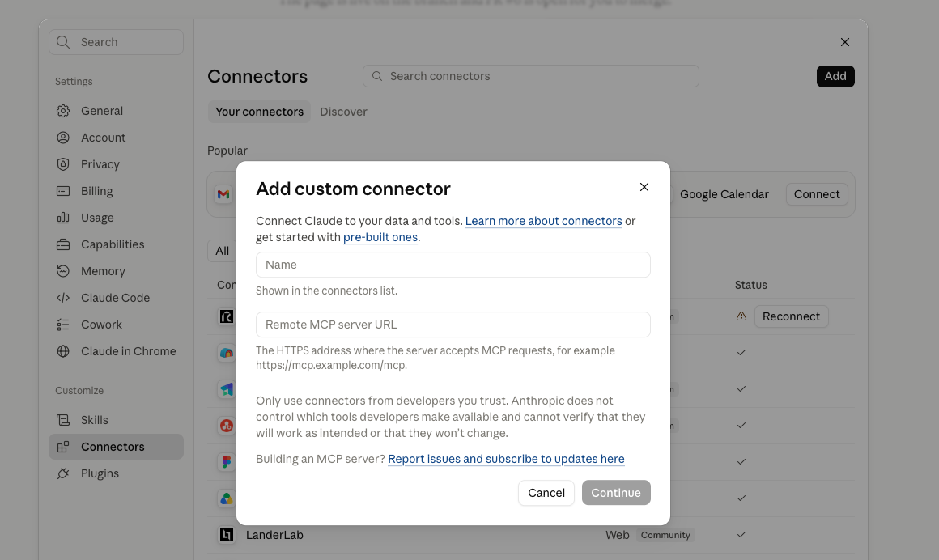The height and width of the screenshot is (560, 939).
Task: Click the Connectors icon in sidebar
Action: click(x=63, y=447)
